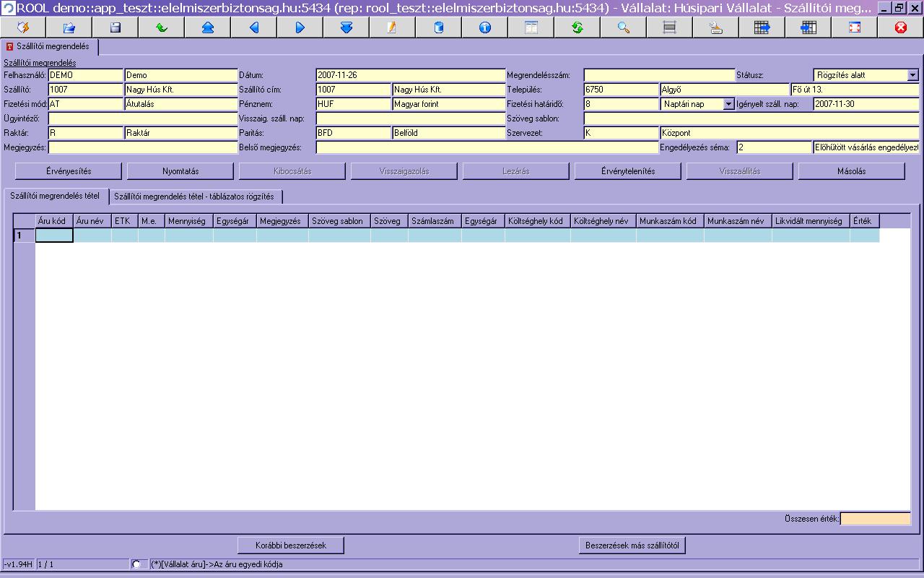Jump to first record with double-up arrow
The image size is (924, 578).
208,27
